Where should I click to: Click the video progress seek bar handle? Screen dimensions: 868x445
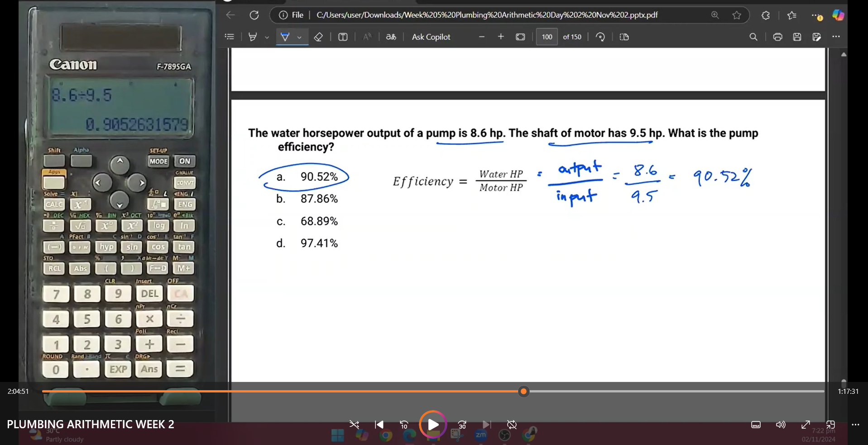(523, 391)
